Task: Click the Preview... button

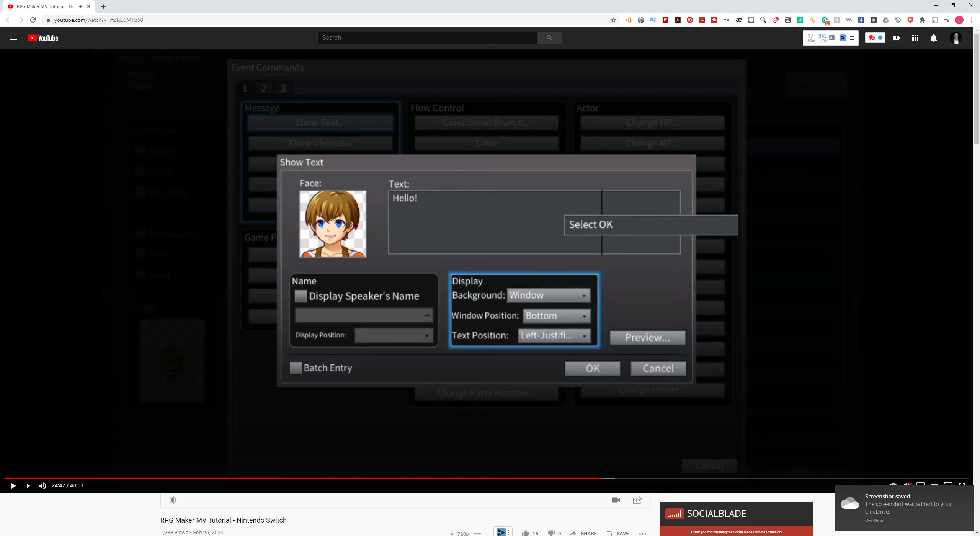Action: pyautogui.click(x=648, y=338)
